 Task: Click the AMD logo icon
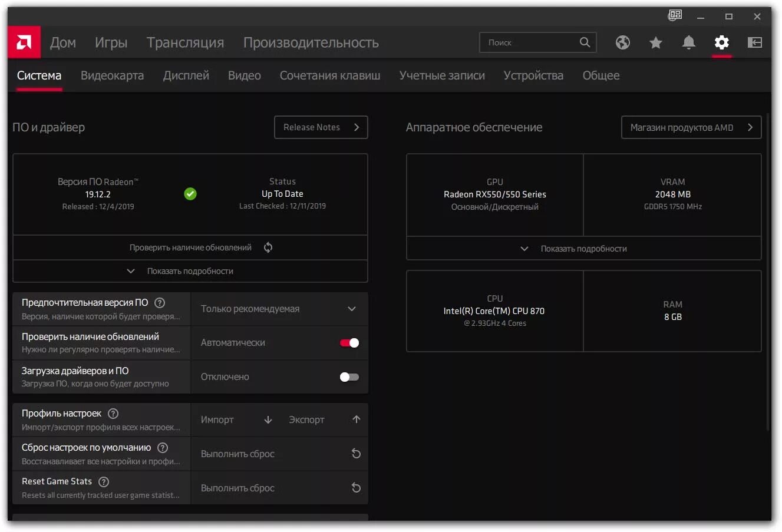coord(24,42)
